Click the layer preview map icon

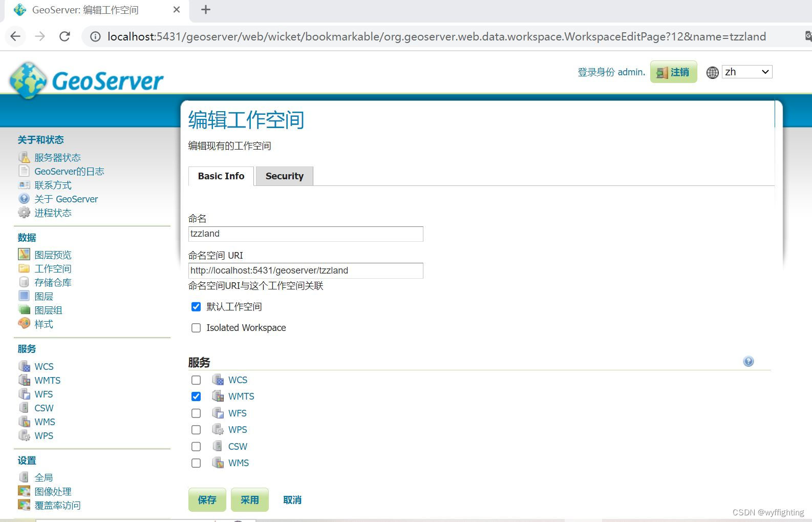click(24, 254)
